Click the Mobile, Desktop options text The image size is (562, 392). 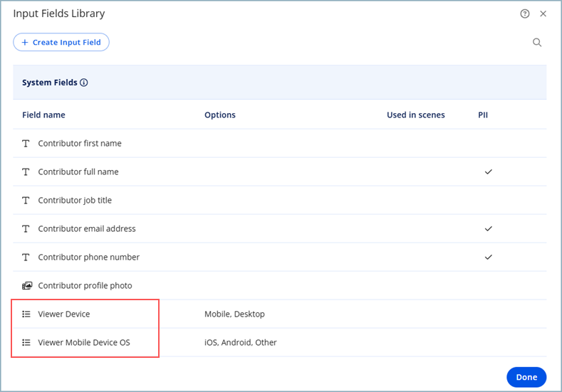tap(234, 314)
